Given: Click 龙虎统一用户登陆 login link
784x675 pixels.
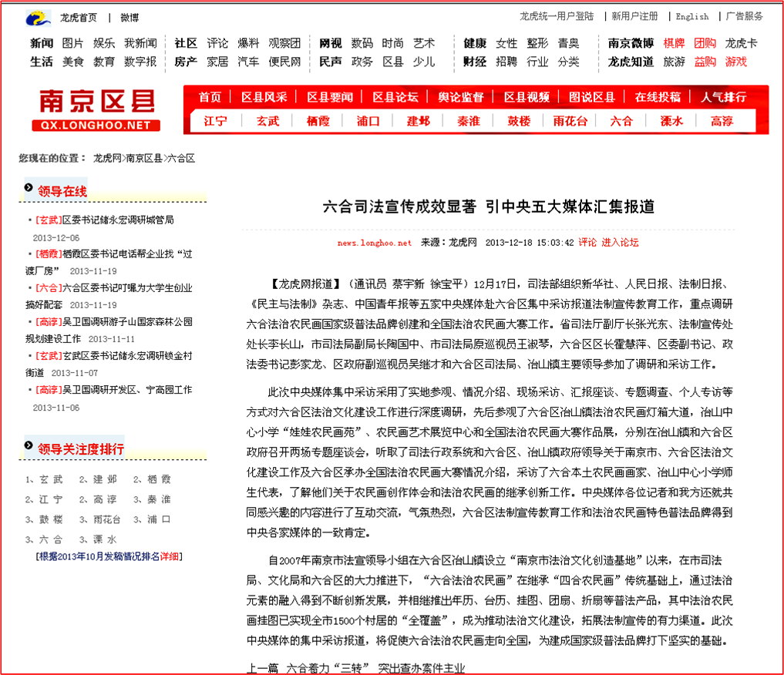Looking at the screenshot, I should tap(557, 16).
